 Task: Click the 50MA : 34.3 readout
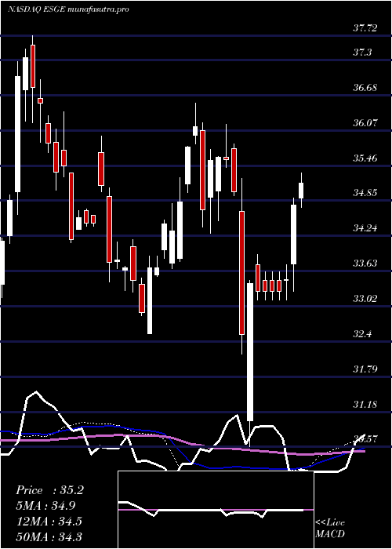click(x=49, y=536)
